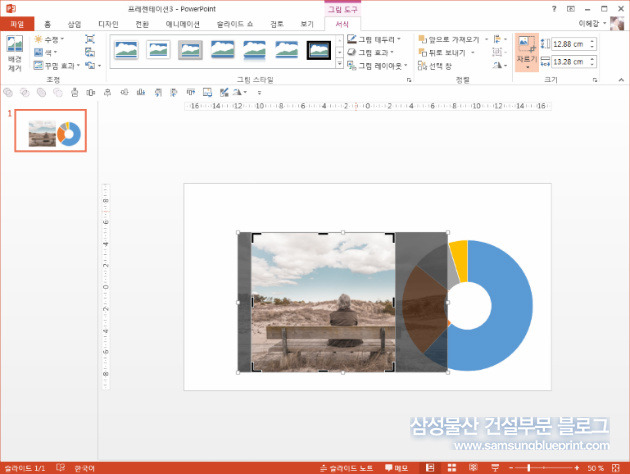Image resolution: width=630 pixels, height=474 pixels.
Task: Toggle the Slide Notes (슬라이드 노트) pane
Action: [346, 468]
